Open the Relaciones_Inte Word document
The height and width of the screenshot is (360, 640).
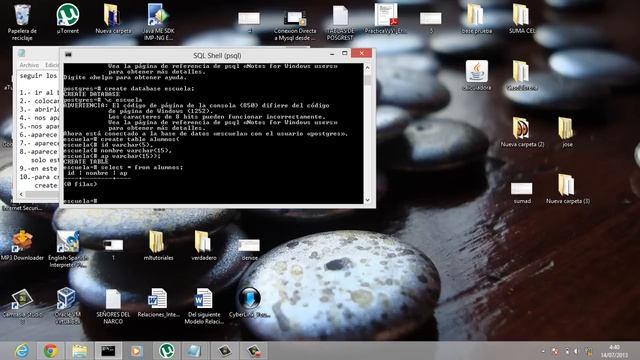click(158, 302)
